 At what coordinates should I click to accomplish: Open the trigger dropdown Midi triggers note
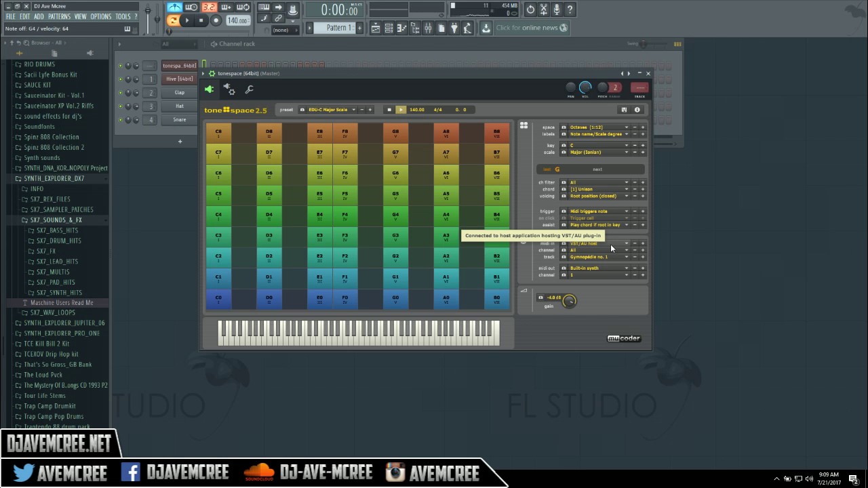click(x=599, y=211)
